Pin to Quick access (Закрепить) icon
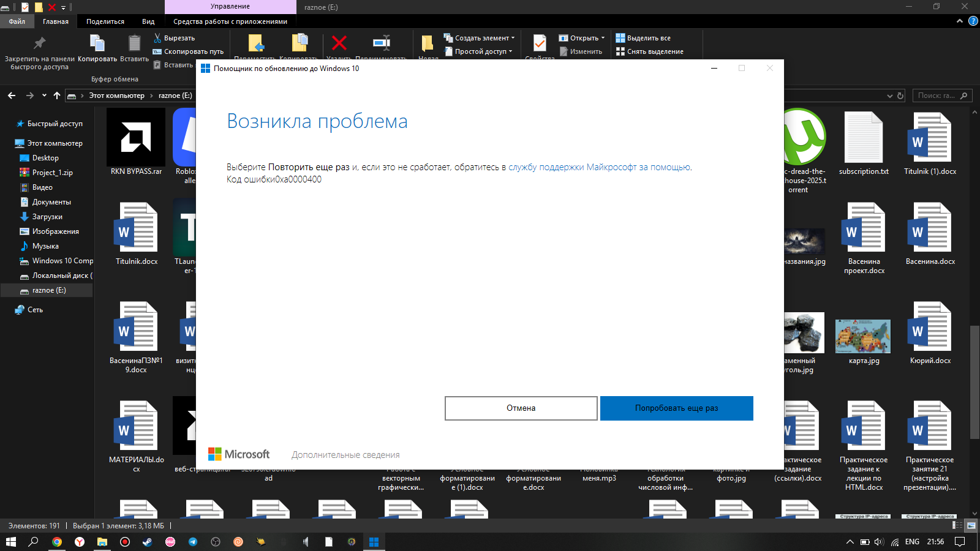 click(39, 43)
